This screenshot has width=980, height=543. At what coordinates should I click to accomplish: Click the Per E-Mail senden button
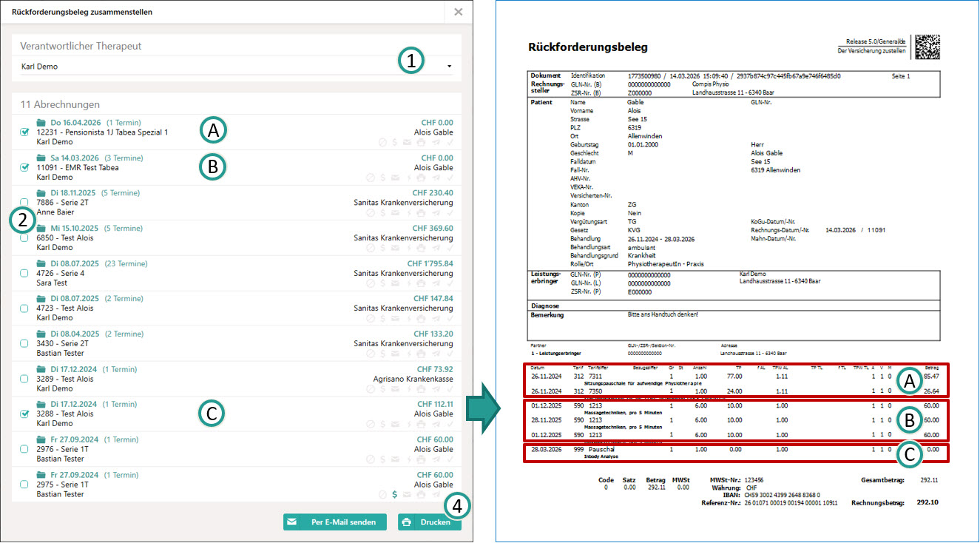coord(335,522)
